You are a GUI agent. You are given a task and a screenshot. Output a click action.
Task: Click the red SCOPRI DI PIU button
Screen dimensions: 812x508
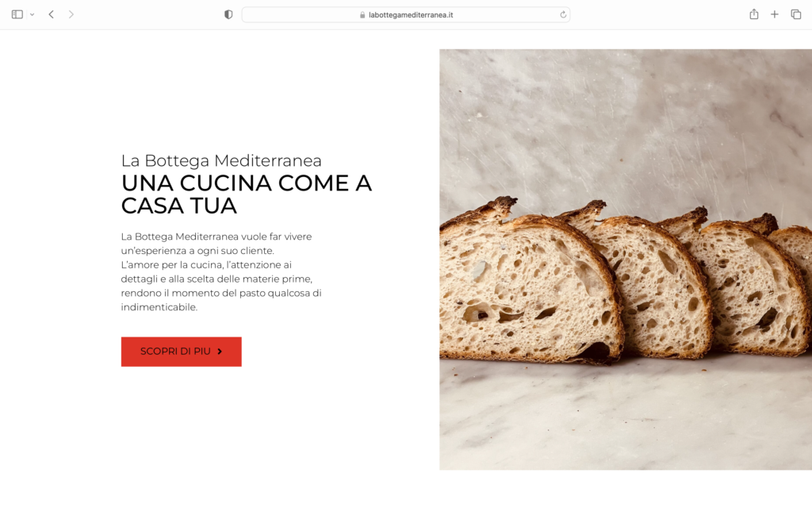click(x=182, y=352)
